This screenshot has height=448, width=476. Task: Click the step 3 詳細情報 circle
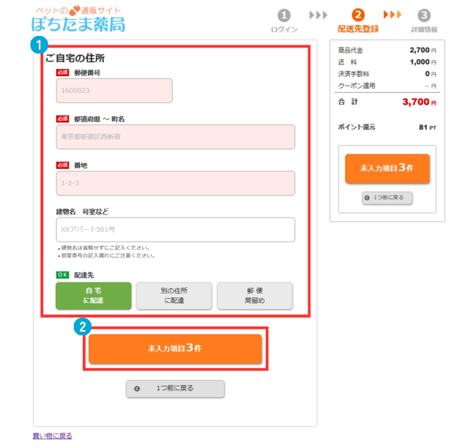click(x=424, y=15)
